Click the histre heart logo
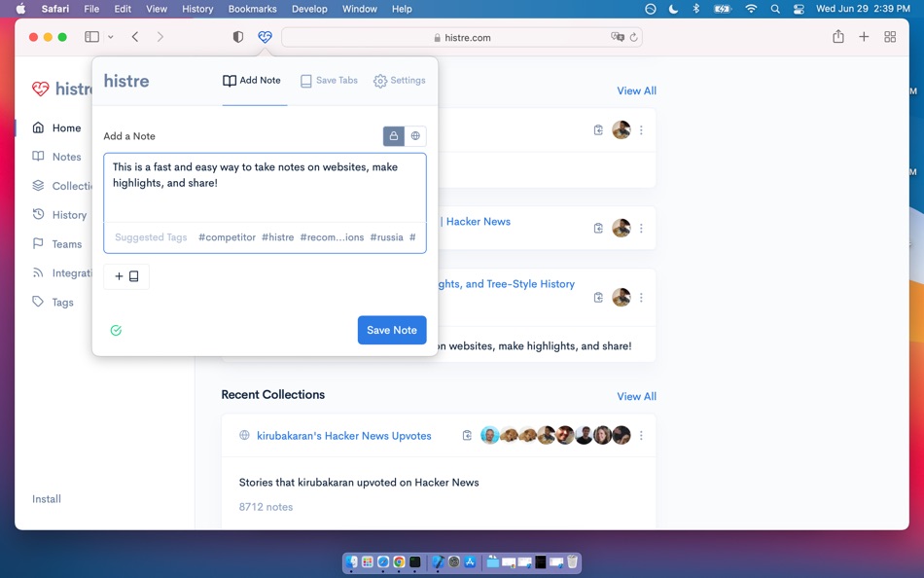The width and height of the screenshot is (924, 578). click(x=41, y=89)
